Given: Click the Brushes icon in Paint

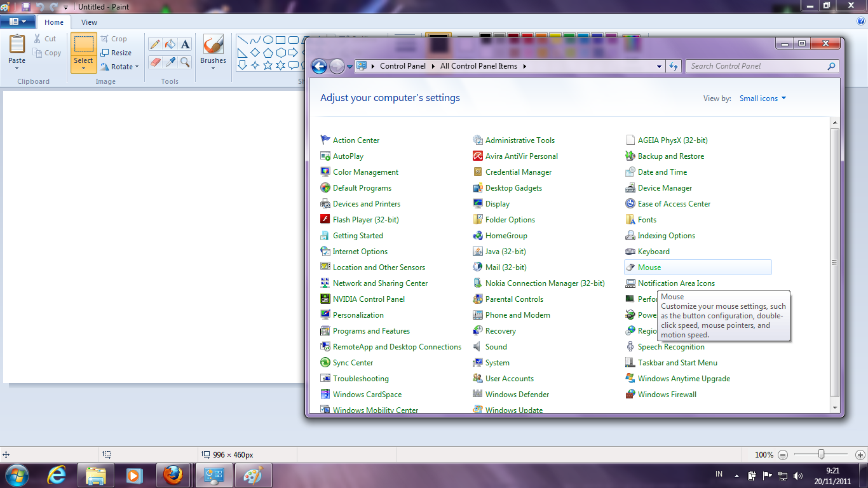Looking at the screenshot, I should 213,44.
